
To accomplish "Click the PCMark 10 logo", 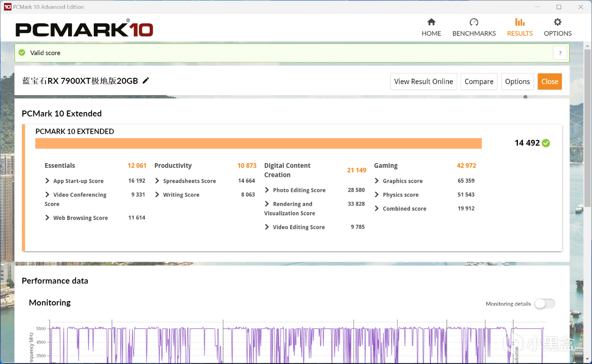I will coord(84,29).
